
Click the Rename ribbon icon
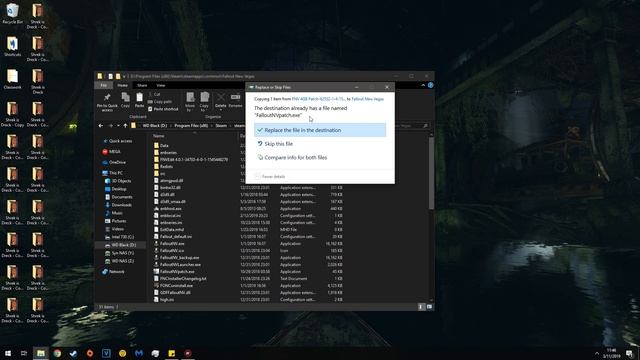click(x=236, y=101)
